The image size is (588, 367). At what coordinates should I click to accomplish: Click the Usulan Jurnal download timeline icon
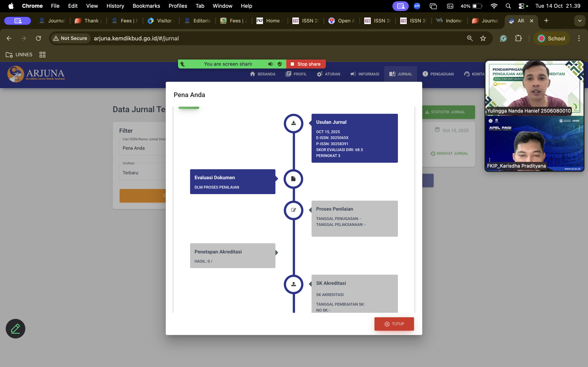pyautogui.click(x=294, y=123)
